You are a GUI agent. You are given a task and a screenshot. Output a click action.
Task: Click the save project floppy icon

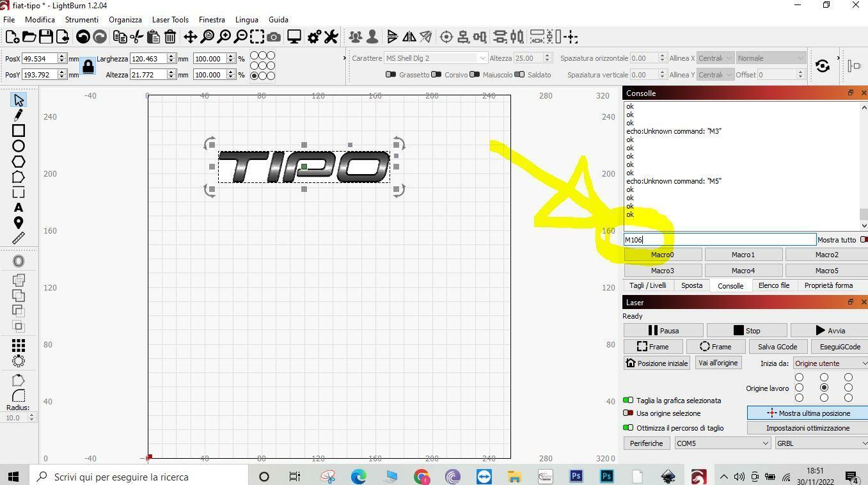coord(45,37)
